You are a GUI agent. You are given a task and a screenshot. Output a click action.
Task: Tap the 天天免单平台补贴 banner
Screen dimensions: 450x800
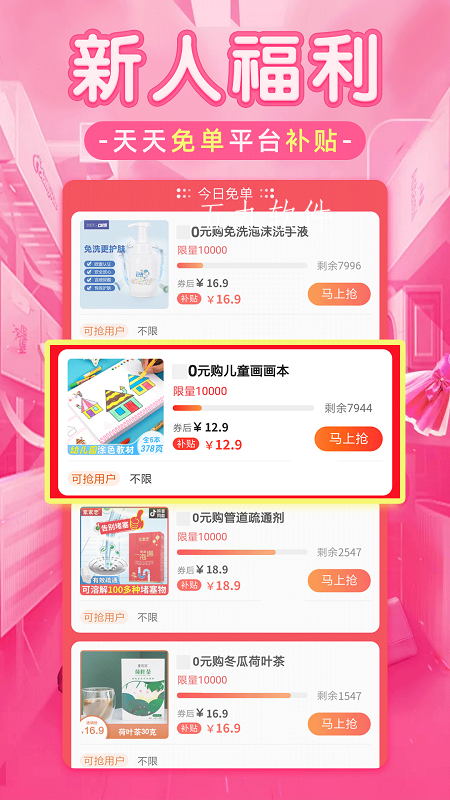pos(225,141)
